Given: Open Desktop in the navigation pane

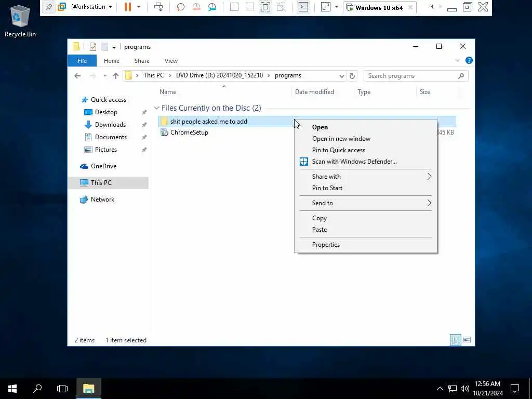Looking at the screenshot, I should [x=106, y=112].
